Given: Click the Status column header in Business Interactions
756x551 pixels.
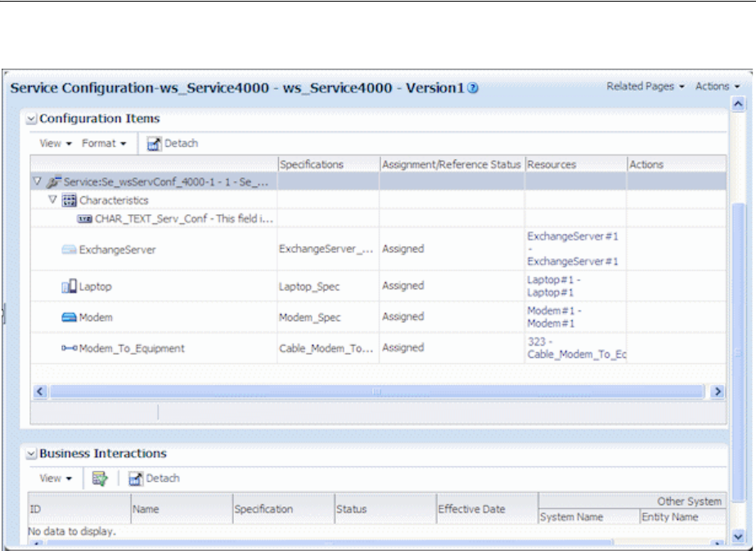Looking at the screenshot, I should [385, 508].
